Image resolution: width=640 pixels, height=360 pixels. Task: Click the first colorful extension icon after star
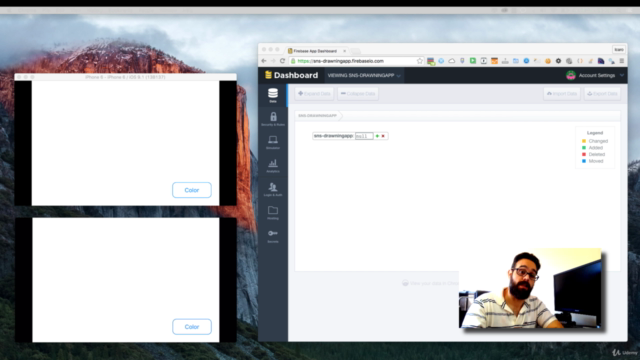[430, 61]
